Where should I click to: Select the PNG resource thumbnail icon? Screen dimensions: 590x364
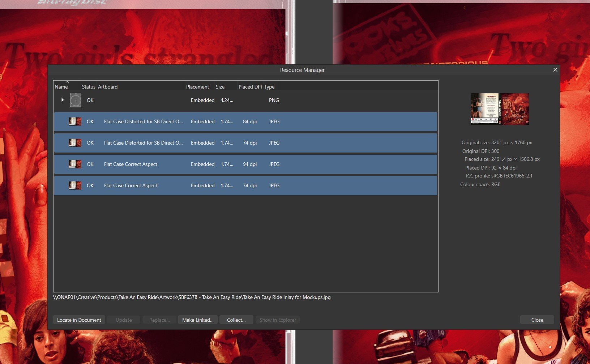pyautogui.click(x=76, y=100)
